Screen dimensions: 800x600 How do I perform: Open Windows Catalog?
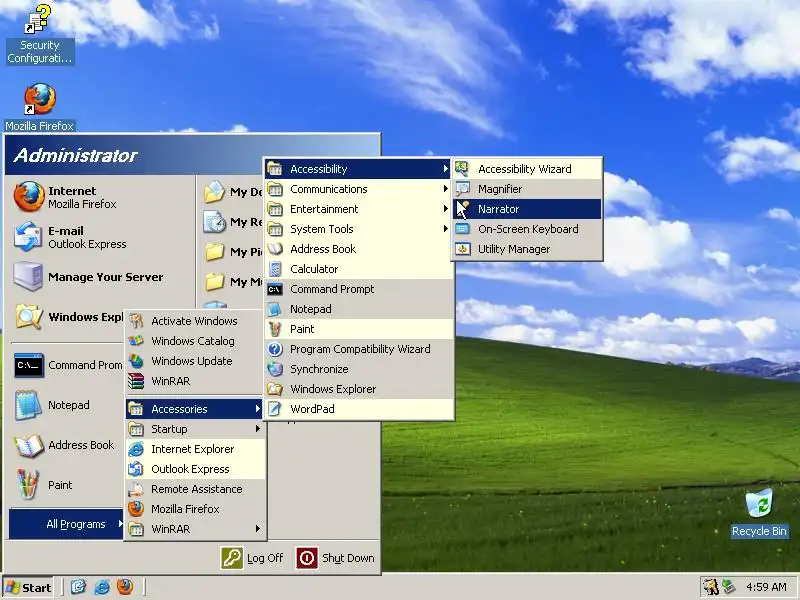(195, 341)
